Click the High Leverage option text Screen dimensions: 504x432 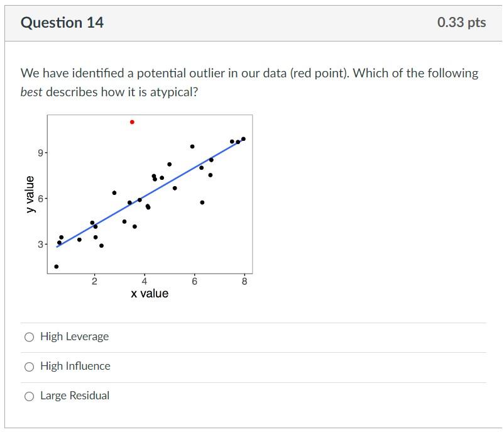(74, 336)
